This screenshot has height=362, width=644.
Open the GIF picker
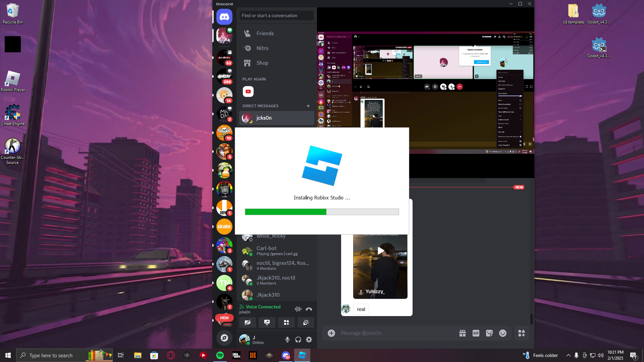[476, 333]
